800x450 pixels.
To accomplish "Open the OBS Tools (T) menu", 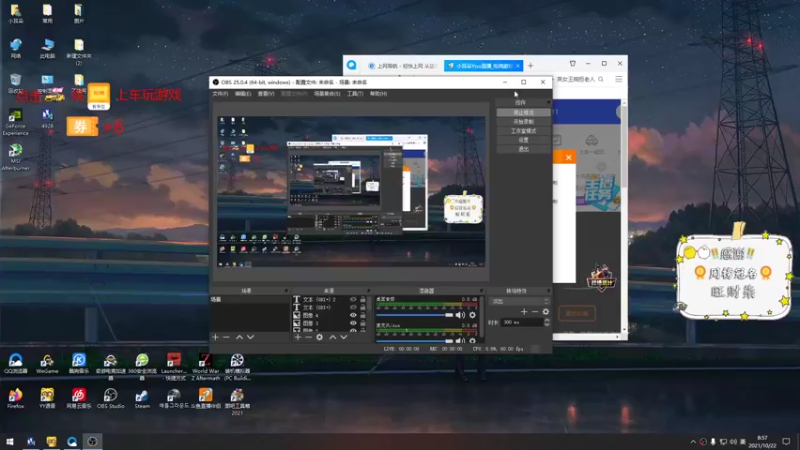I will (x=355, y=94).
